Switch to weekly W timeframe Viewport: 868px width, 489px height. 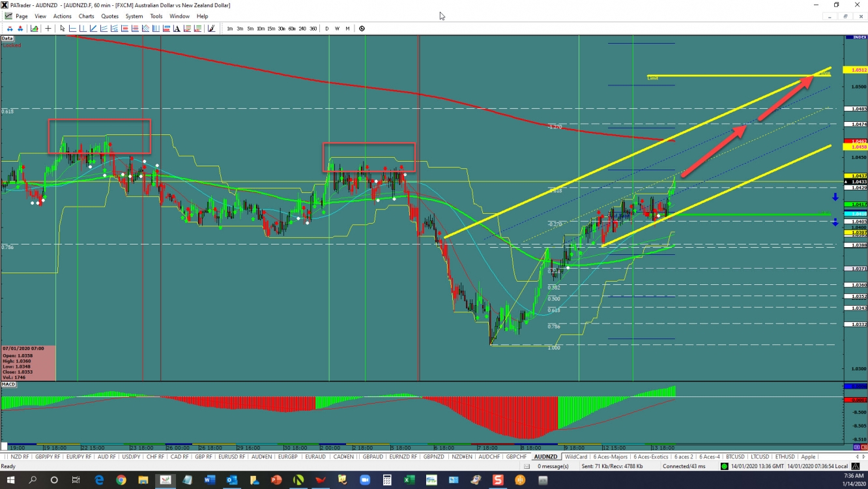pos(337,29)
